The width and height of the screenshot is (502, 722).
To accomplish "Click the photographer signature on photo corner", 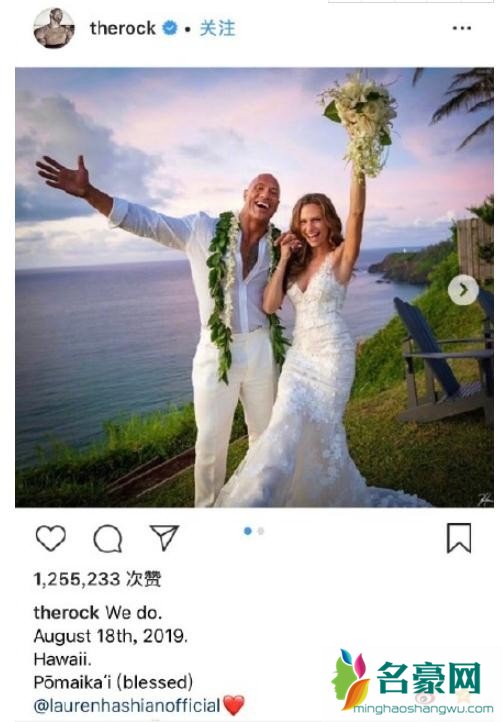I will (484, 500).
